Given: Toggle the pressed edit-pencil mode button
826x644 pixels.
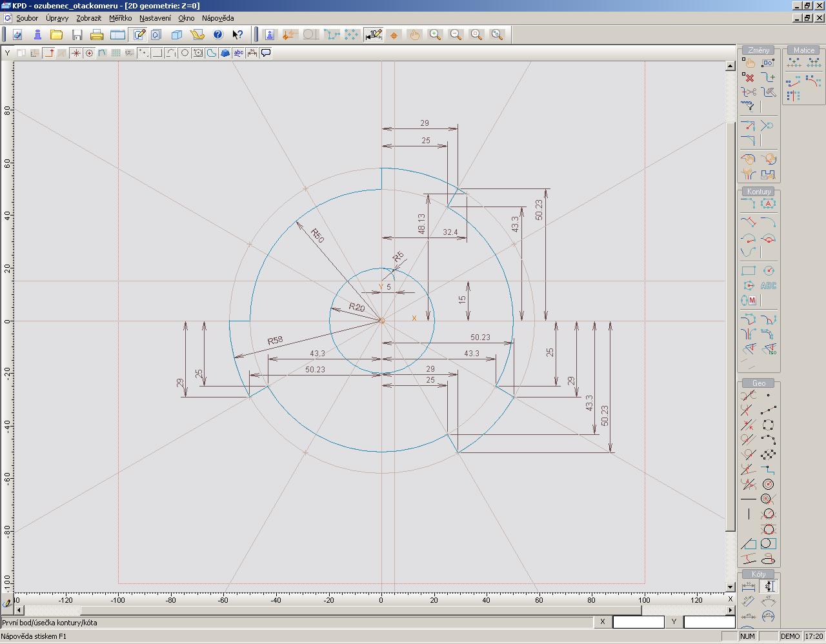Looking at the screenshot, I should click(x=137, y=35).
